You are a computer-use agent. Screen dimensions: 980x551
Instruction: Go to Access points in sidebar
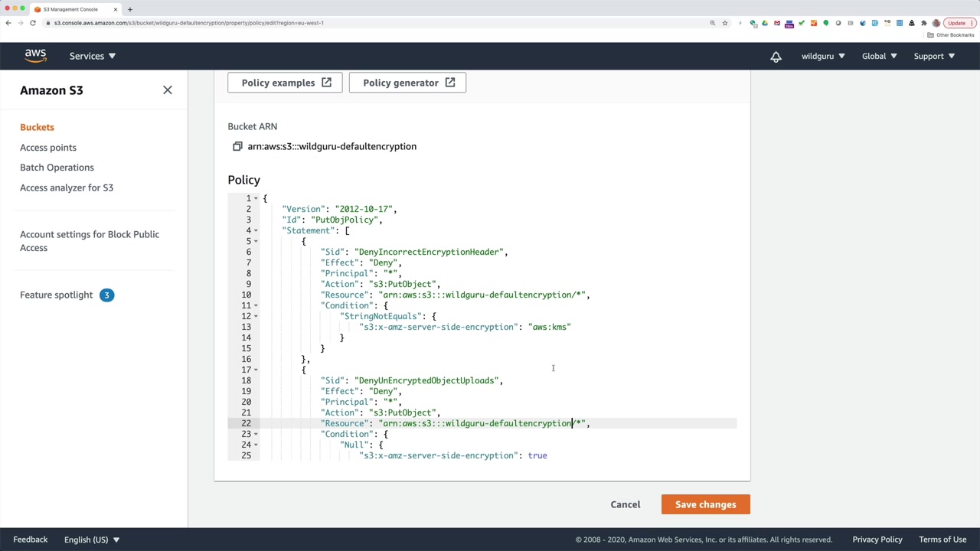coord(48,147)
